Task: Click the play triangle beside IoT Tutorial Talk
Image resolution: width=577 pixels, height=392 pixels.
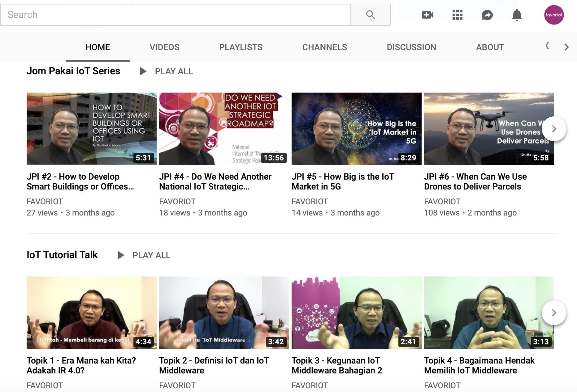Action: [x=120, y=255]
